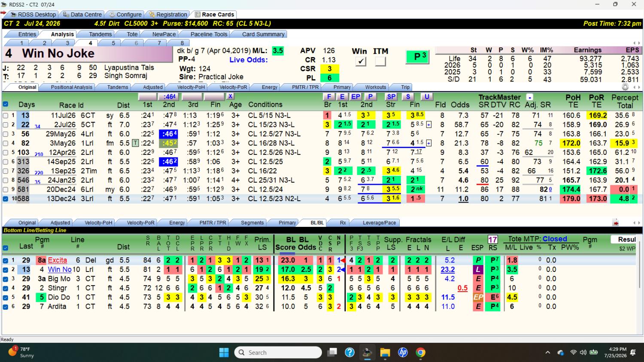Viewport: 644px width, 362px height.
Task: Click the gear settings icon in past-performance panel
Action: click(625, 87)
